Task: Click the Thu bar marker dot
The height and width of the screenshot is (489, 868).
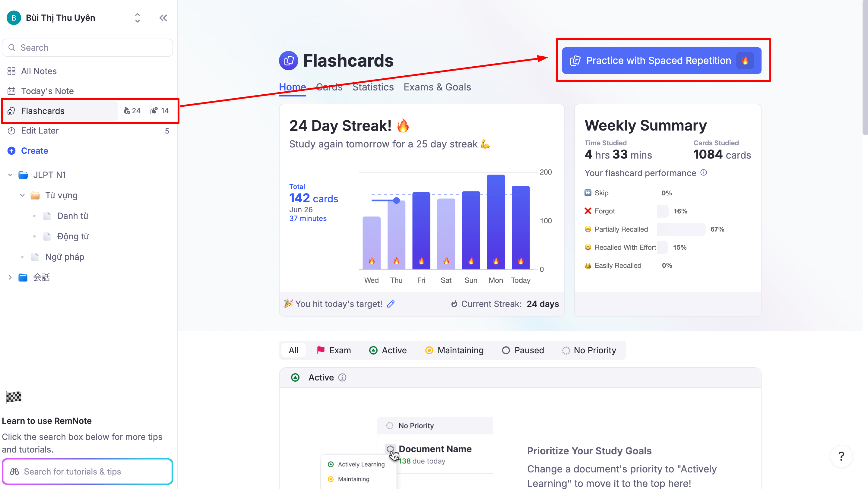Action: pyautogui.click(x=397, y=200)
